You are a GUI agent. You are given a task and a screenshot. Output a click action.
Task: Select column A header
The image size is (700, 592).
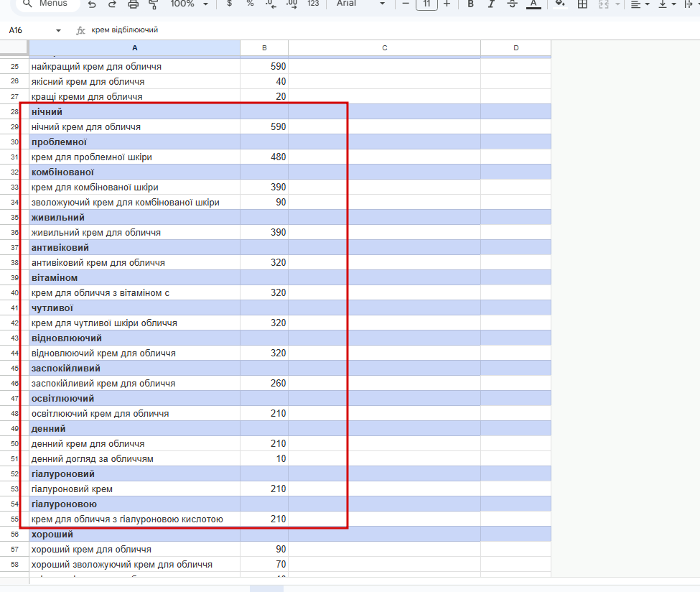(134, 48)
